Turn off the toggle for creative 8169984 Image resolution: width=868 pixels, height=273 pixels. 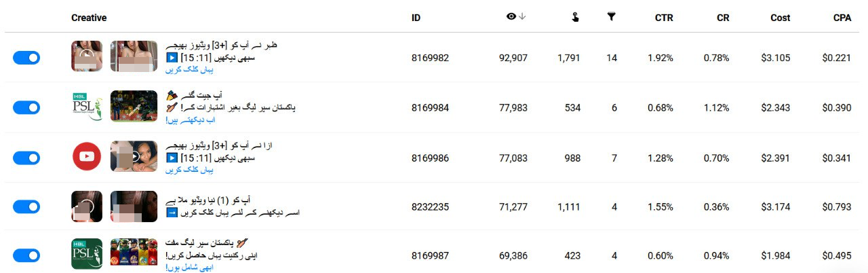click(26, 107)
